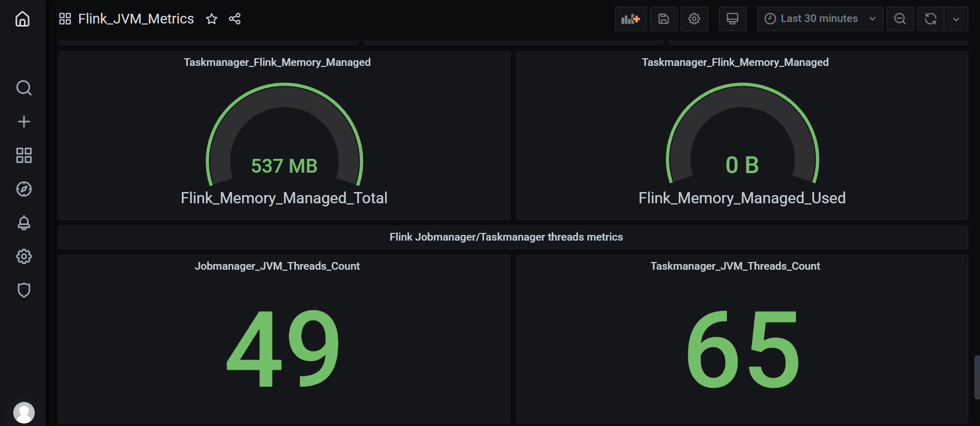Expand the refresh interval dropdown

[956, 19]
